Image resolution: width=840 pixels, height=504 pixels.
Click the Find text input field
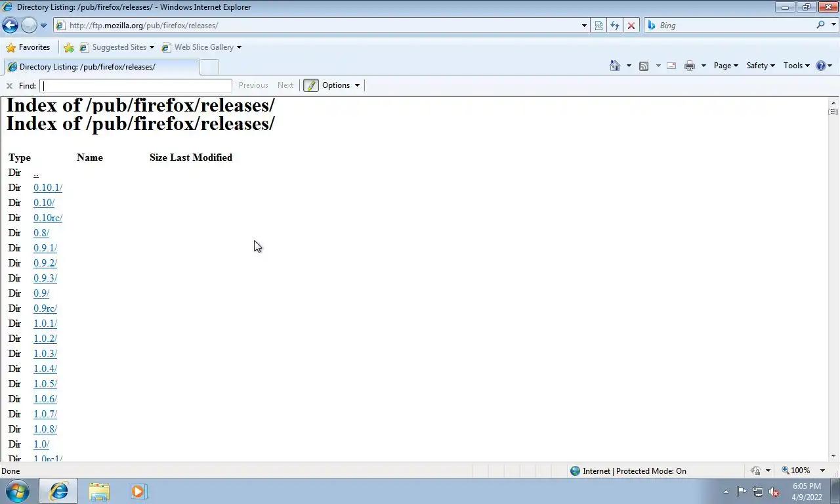pyautogui.click(x=136, y=86)
